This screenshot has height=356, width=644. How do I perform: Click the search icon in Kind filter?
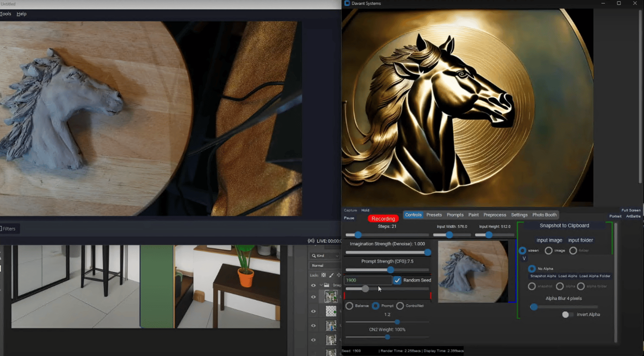pyautogui.click(x=314, y=256)
